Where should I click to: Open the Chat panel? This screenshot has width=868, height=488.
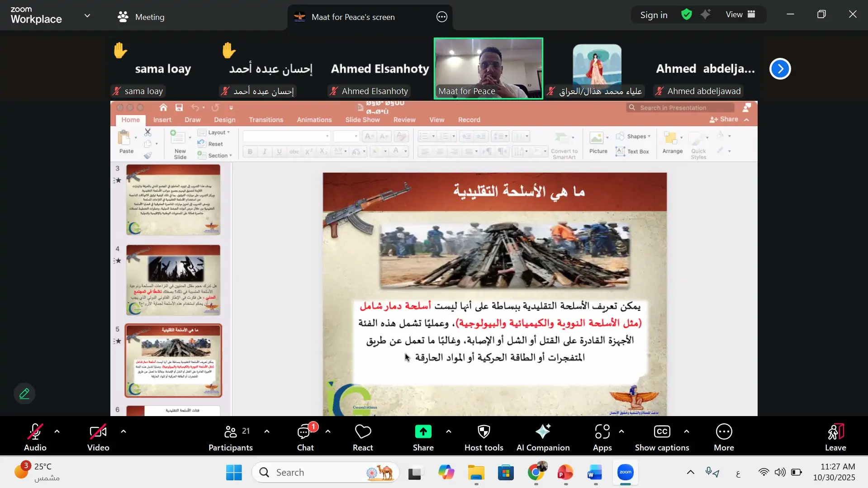pos(305,437)
